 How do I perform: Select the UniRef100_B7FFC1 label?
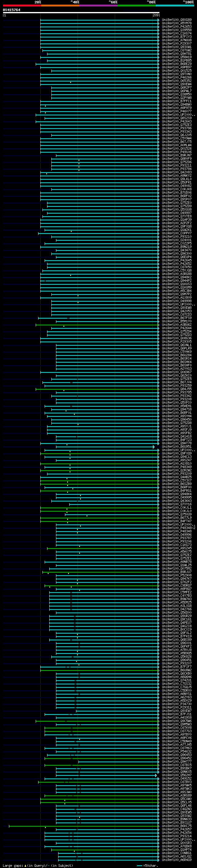point(177,101)
